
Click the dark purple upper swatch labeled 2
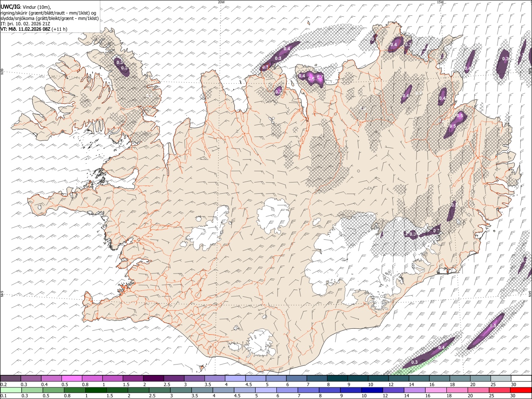(153, 378)
